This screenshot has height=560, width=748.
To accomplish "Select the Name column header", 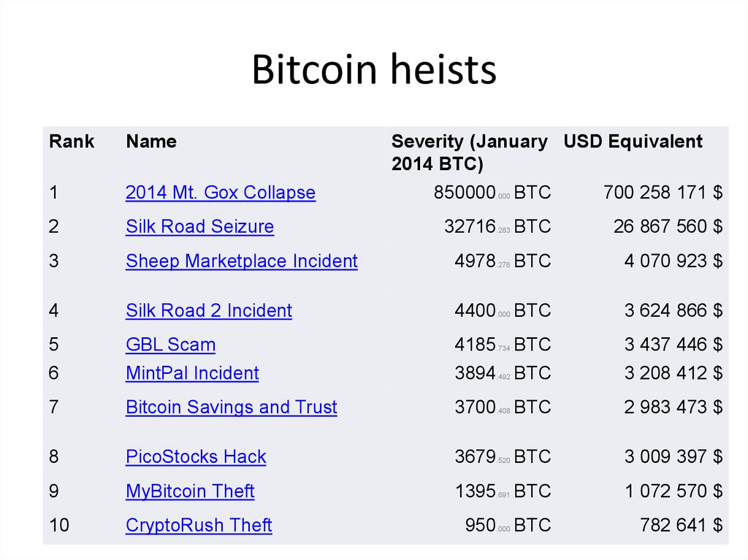I will click(x=151, y=142).
